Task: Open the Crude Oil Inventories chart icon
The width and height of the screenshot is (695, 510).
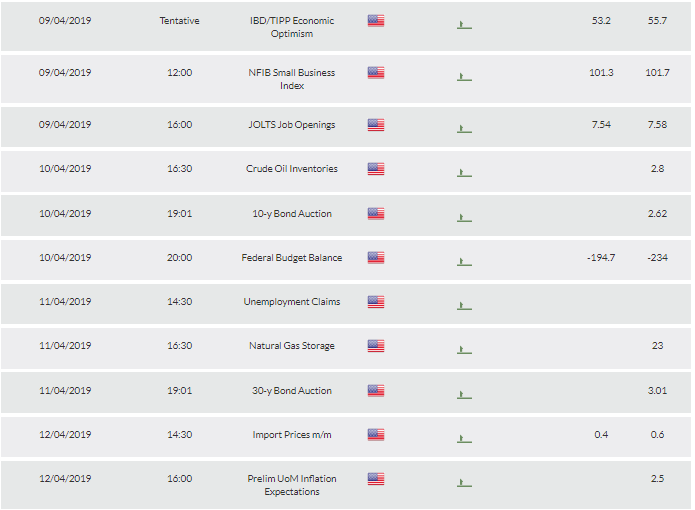Action: pos(464,173)
